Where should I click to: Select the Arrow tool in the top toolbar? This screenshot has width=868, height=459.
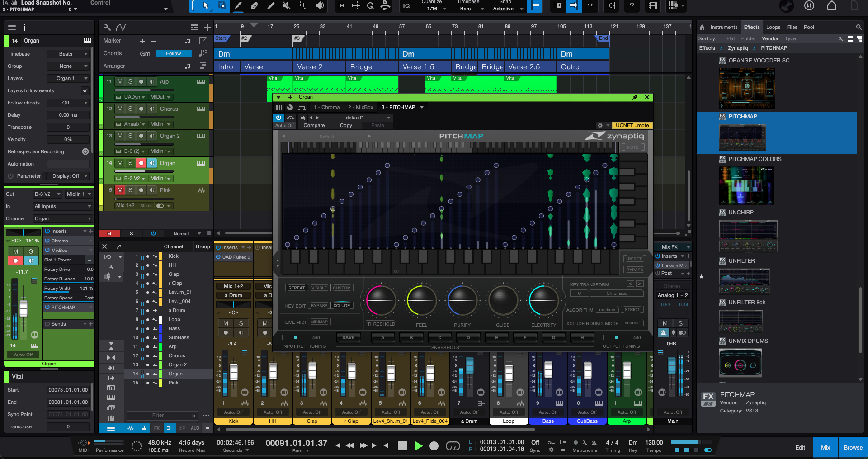pos(206,5)
